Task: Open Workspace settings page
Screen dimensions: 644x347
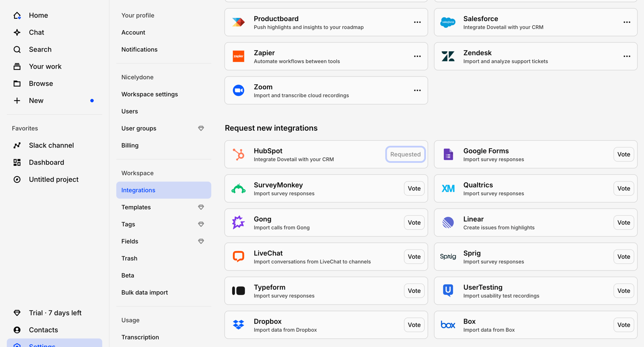Action: [x=164, y=94]
